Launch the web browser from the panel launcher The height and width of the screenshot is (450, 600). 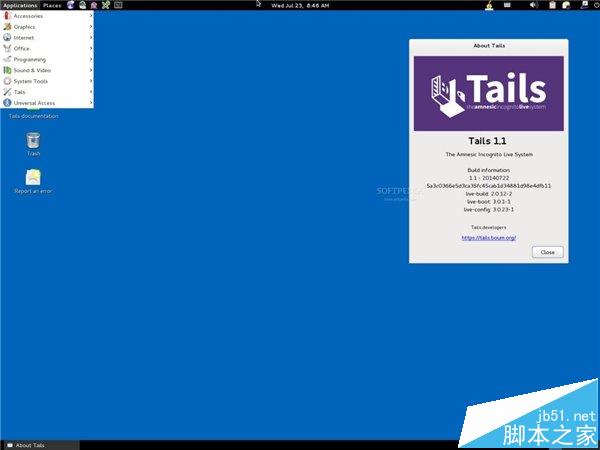[71, 5]
